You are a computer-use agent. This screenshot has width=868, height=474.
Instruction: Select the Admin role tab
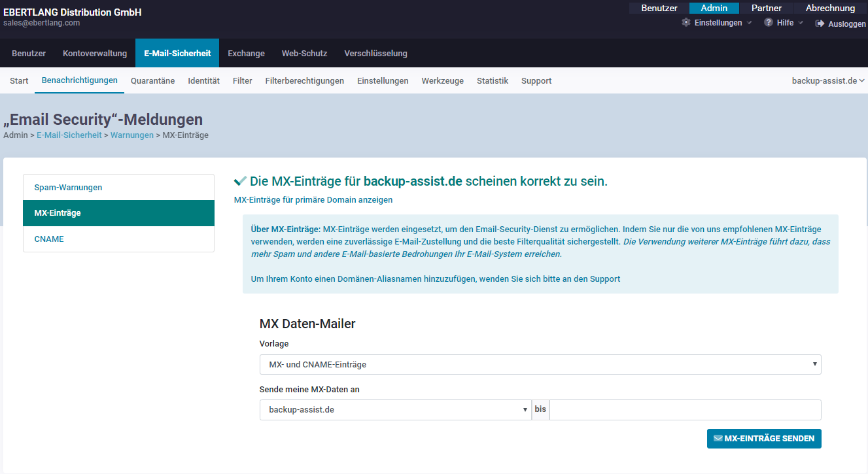coord(714,8)
